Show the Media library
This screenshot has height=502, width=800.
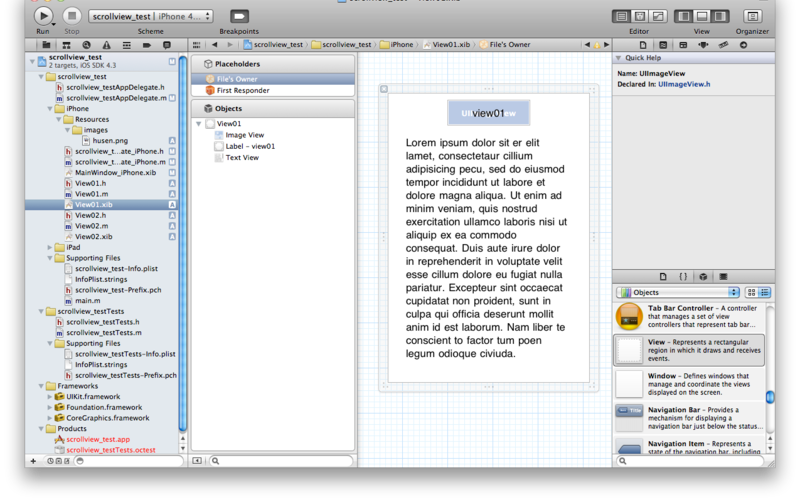tap(723, 277)
